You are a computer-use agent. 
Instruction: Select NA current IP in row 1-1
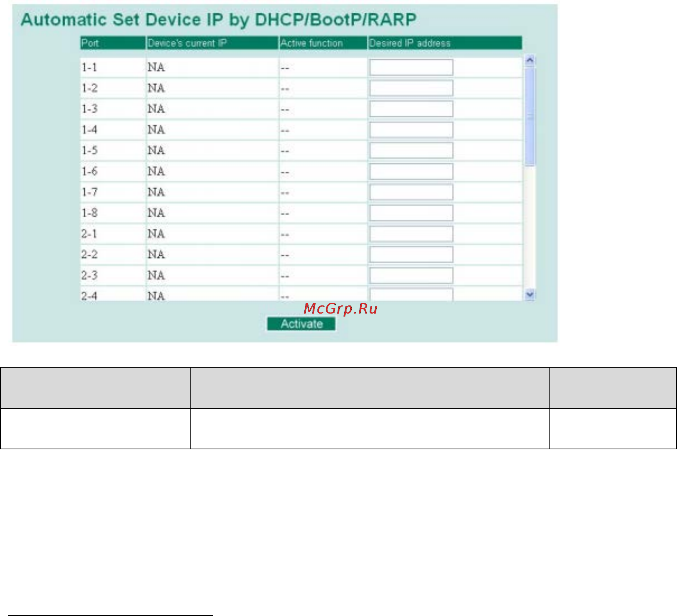(156, 67)
